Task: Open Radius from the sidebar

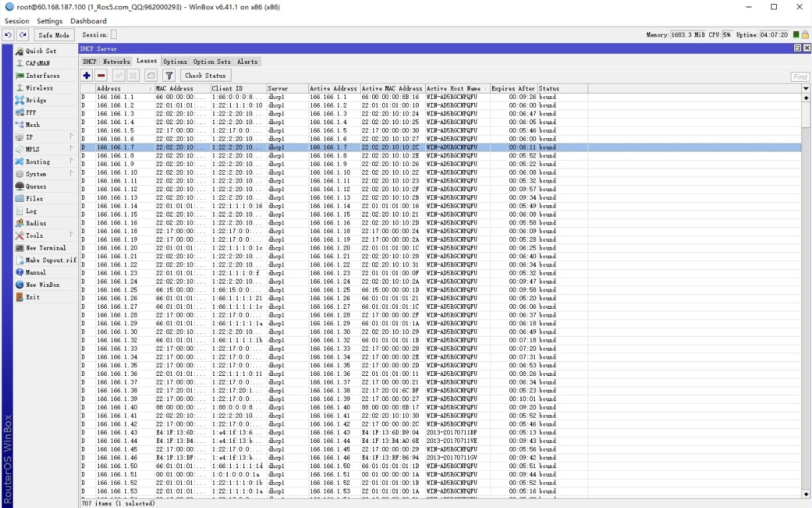Action: (x=36, y=223)
